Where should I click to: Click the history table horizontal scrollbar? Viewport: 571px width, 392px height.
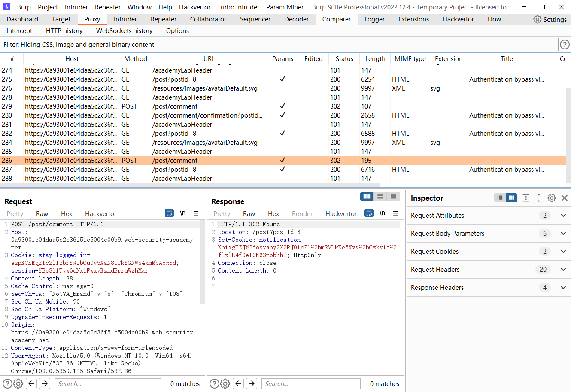click(x=190, y=185)
